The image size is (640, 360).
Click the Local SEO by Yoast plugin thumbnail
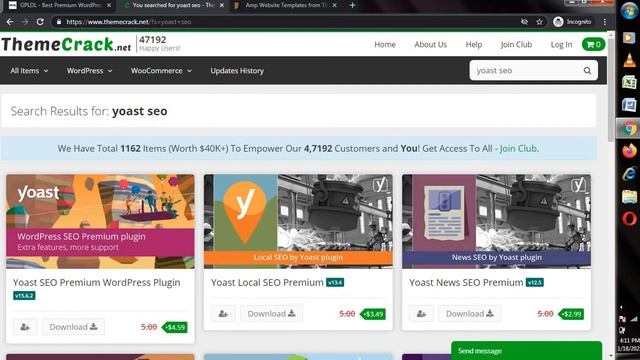coord(298,221)
